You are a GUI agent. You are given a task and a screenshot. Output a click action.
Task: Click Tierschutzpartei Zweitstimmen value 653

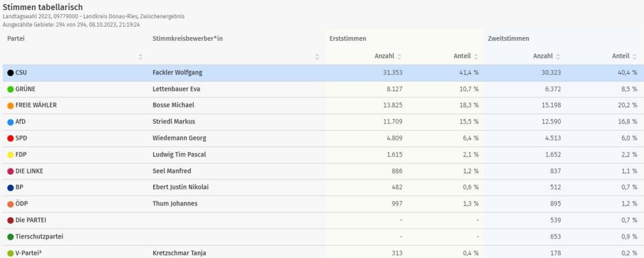[x=556, y=237]
